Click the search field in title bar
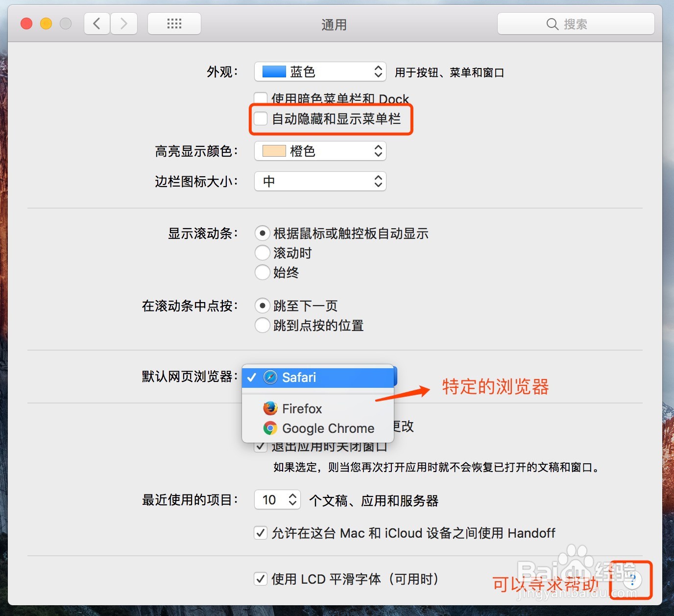 pyautogui.click(x=576, y=24)
